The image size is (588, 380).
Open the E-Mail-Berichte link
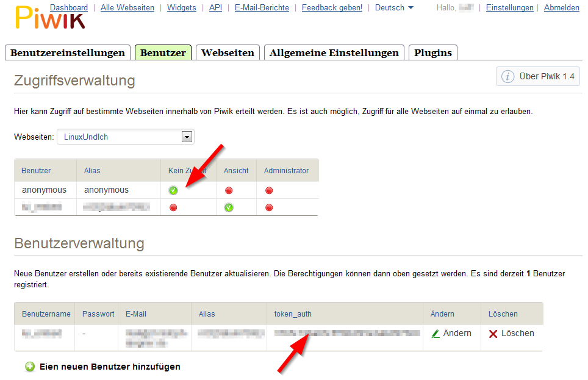tap(262, 8)
